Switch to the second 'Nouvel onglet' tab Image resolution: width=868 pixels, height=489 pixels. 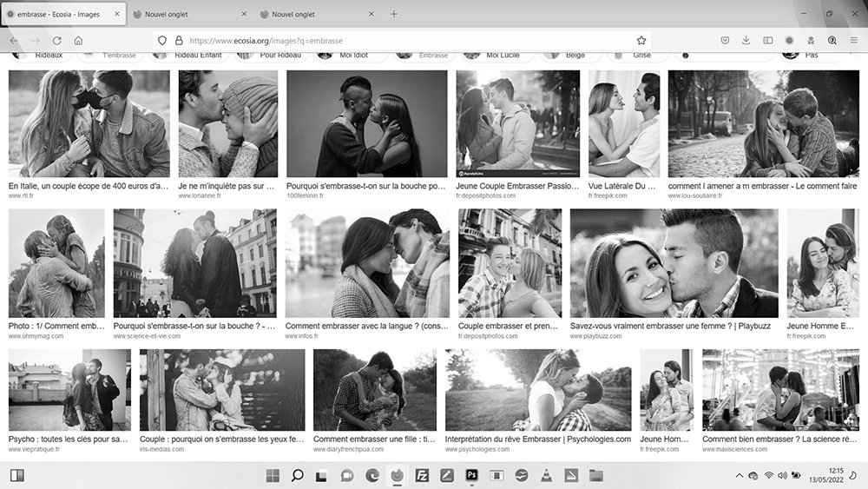[x=317, y=15]
